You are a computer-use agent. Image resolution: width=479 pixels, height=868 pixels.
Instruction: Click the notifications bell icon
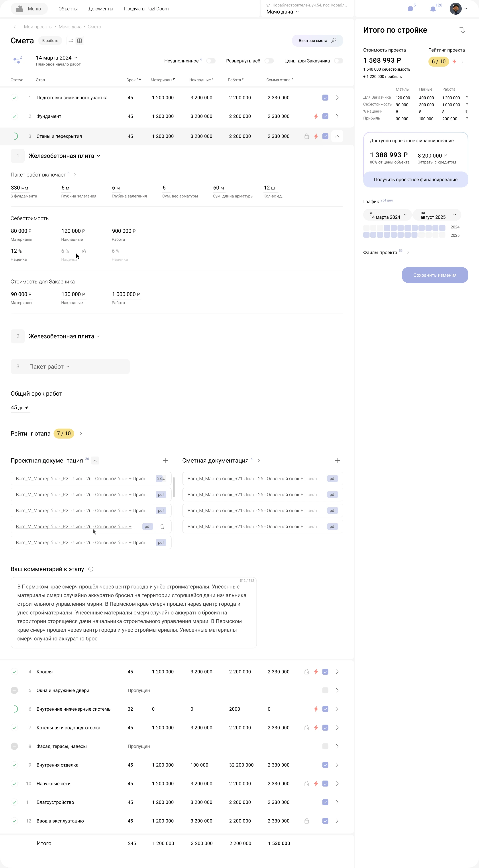point(433,9)
